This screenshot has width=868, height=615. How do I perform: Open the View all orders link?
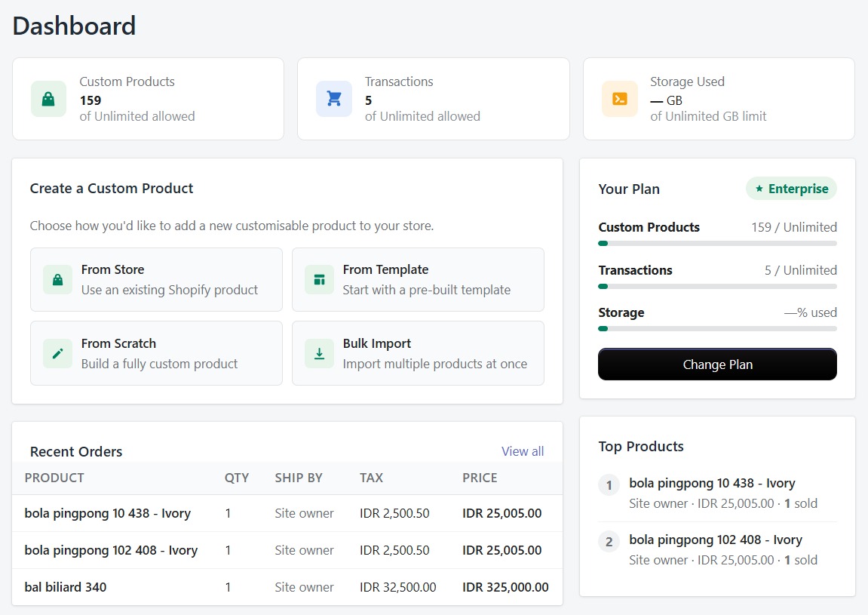tap(523, 451)
